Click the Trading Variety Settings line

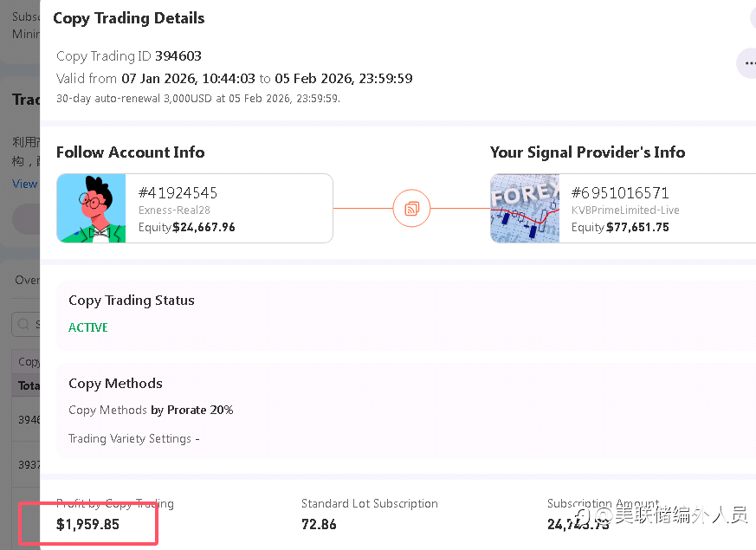click(133, 438)
